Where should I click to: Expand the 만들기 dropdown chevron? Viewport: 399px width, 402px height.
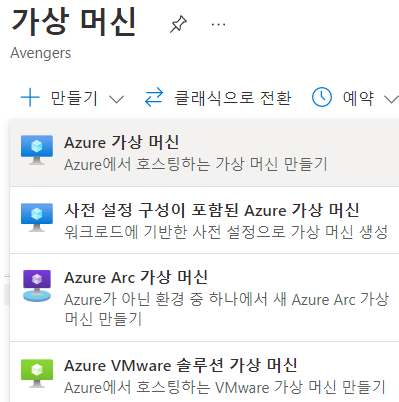(x=116, y=99)
